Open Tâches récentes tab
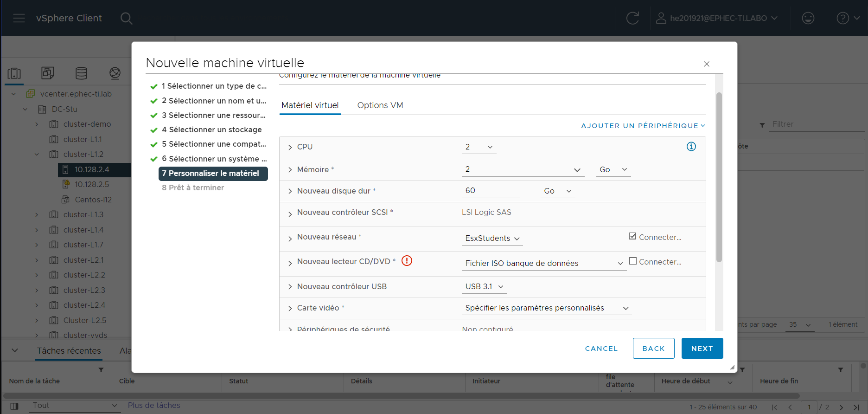This screenshot has height=414, width=868. pyautogui.click(x=69, y=351)
